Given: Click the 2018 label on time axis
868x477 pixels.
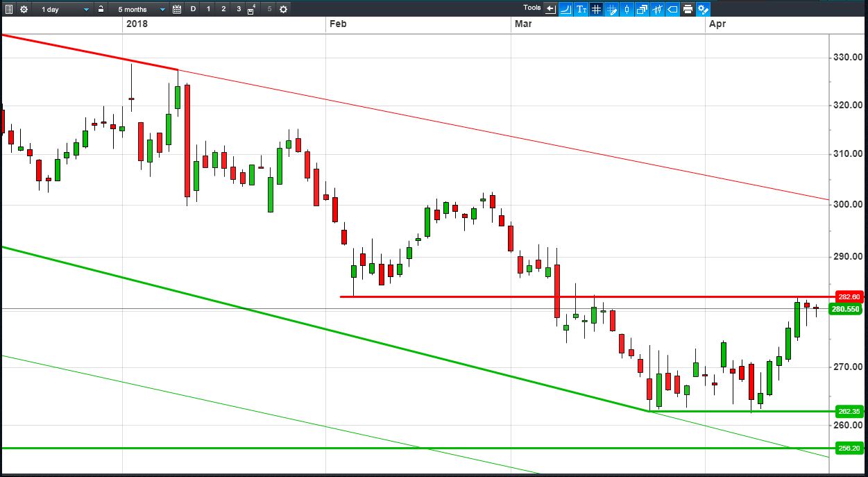Looking at the screenshot, I should click(137, 24).
